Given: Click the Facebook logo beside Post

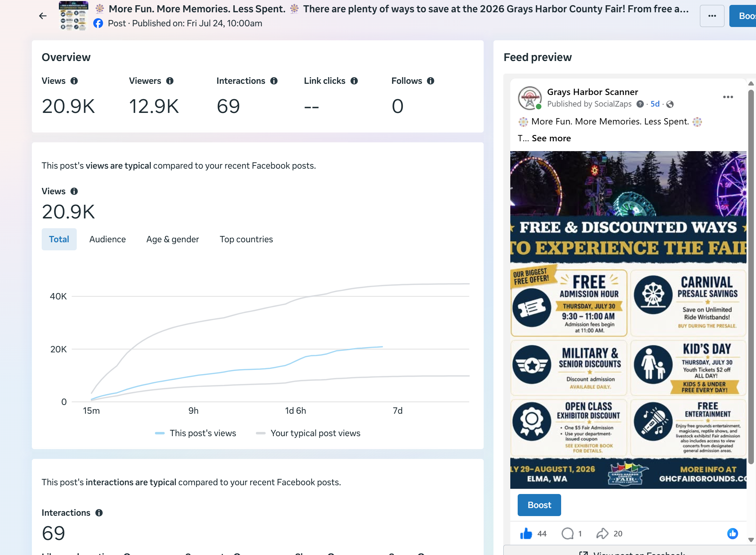Looking at the screenshot, I should [x=98, y=23].
